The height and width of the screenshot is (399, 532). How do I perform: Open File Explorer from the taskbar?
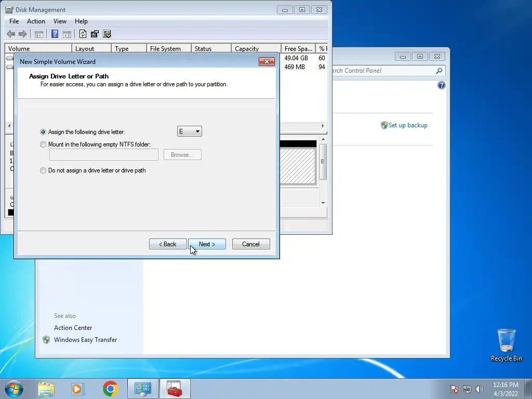46,389
